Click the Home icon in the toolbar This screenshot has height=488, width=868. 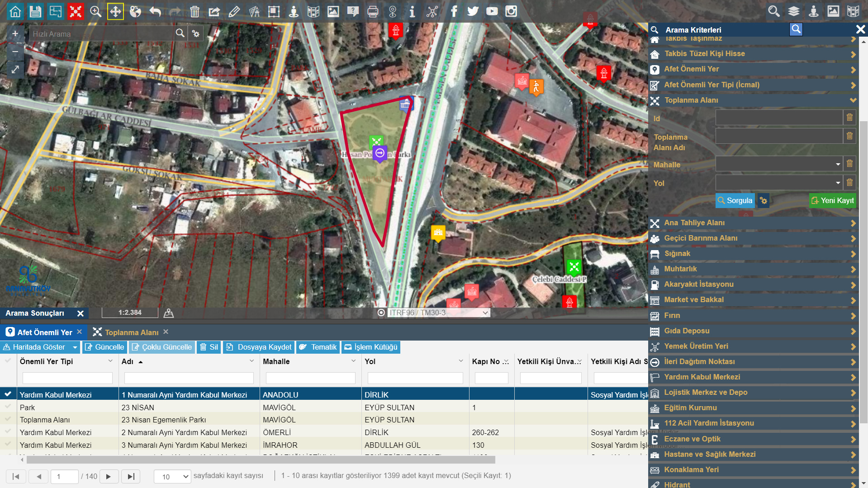(x=15, y=11)
